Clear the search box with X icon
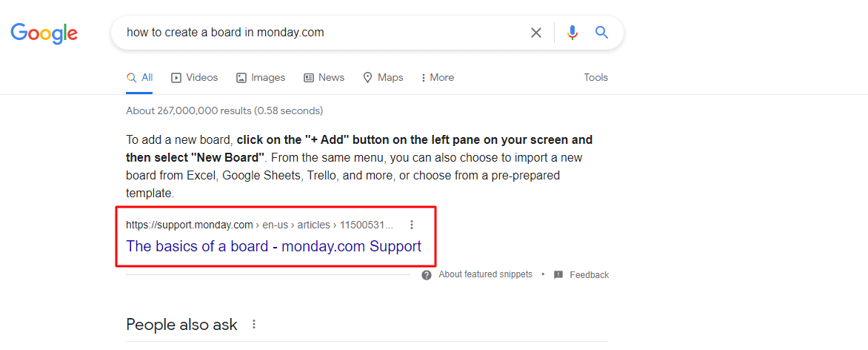The width and height of the screenshot is (868, 350). pos(536,33)
